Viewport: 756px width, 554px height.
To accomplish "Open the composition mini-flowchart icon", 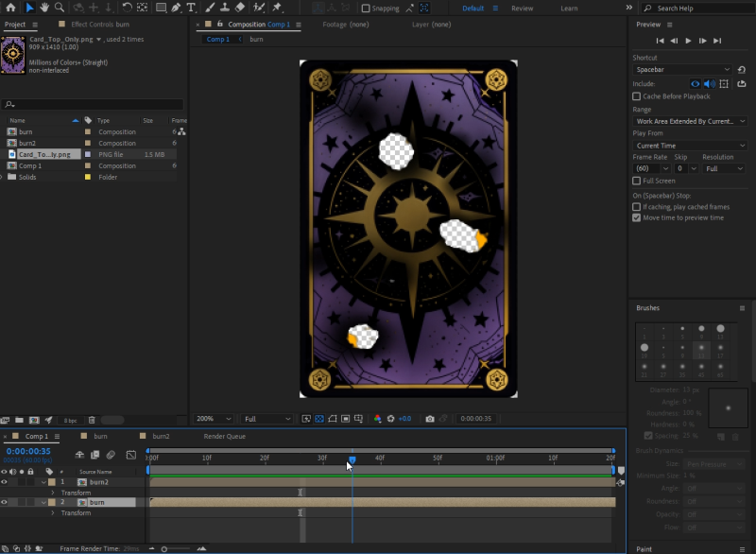I will click(79, 455).
